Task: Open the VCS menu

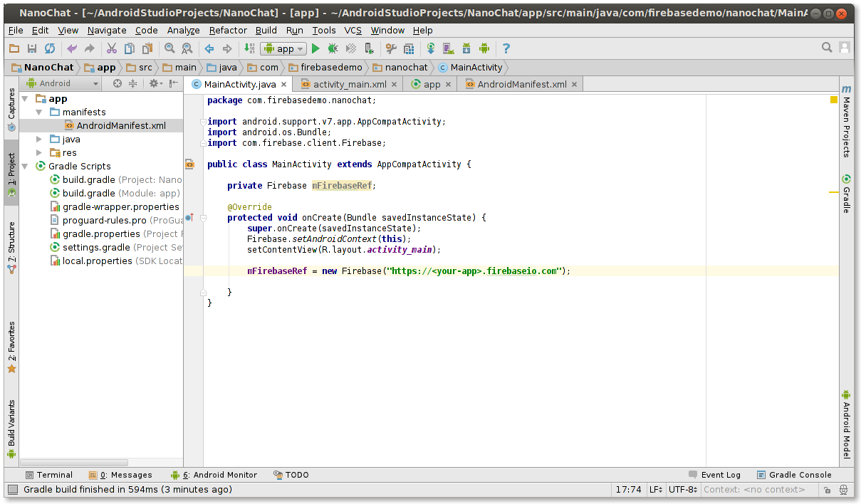Action: coord(353,30)
